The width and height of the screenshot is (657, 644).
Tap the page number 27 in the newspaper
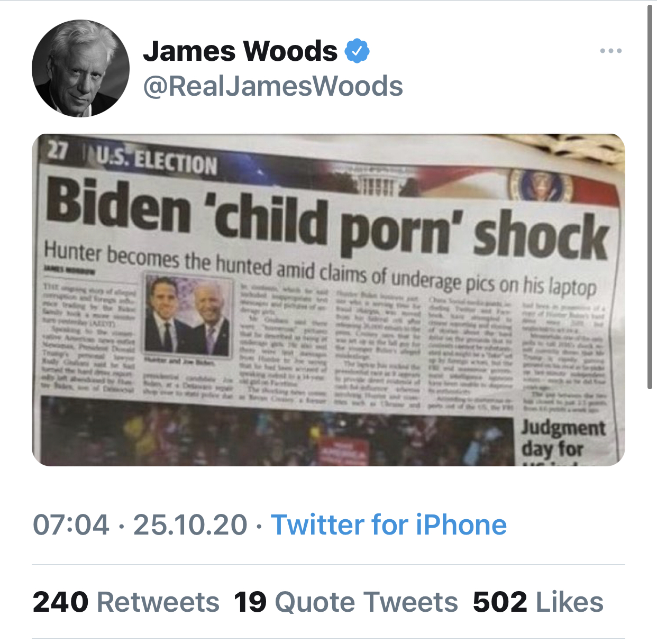tap(57, 151)
